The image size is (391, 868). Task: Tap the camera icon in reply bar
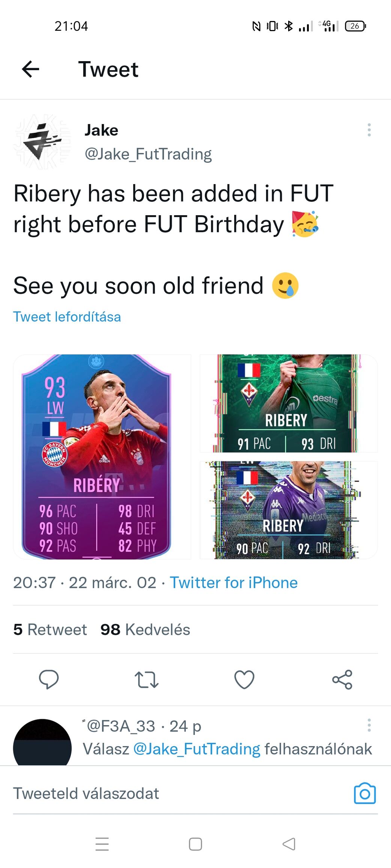365,793
